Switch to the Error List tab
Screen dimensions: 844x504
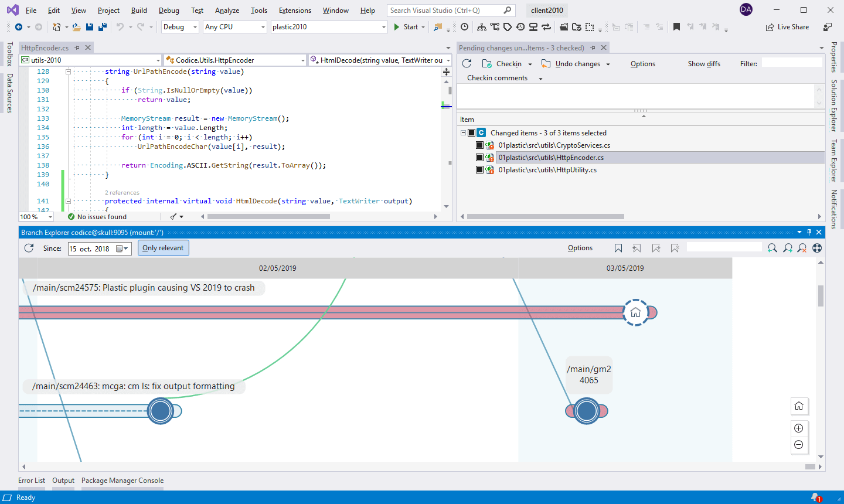32,481
